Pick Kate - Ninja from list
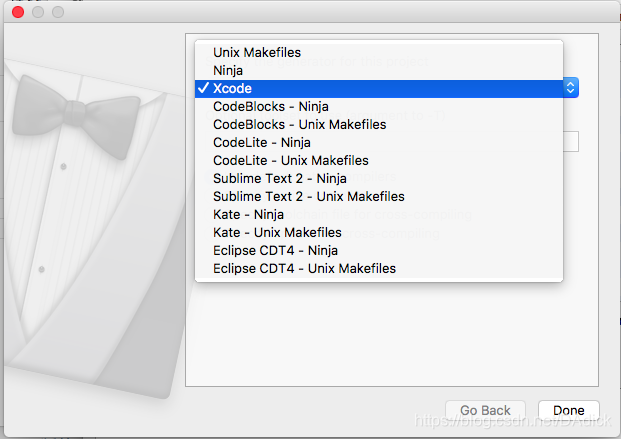The image size is (621, 439). pos(379,214)
